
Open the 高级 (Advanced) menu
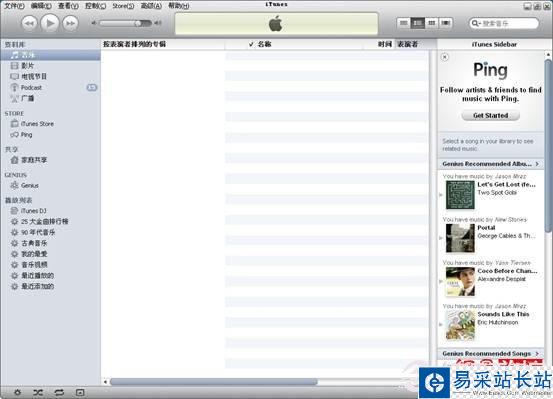(151, 6)
